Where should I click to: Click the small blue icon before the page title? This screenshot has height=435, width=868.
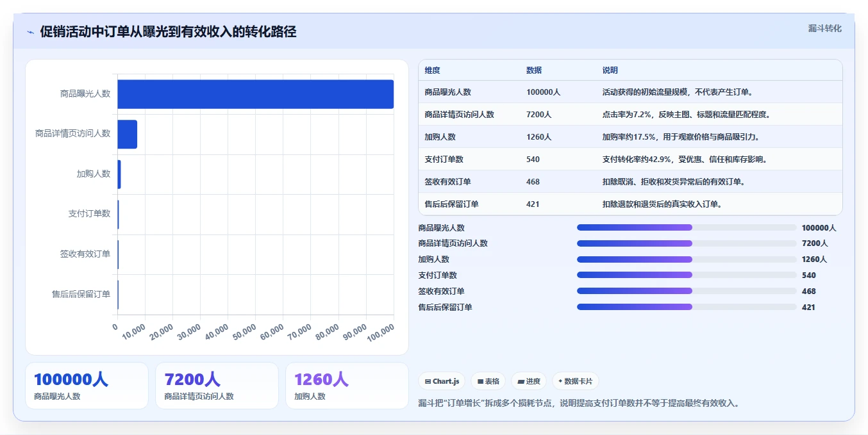(30, 32)
